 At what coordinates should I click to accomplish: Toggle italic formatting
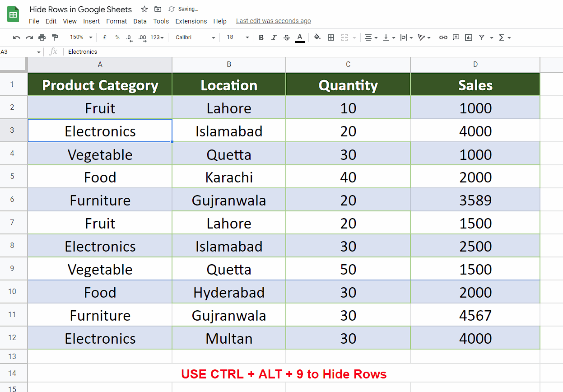pyautogui.click(x=274, y=37)
